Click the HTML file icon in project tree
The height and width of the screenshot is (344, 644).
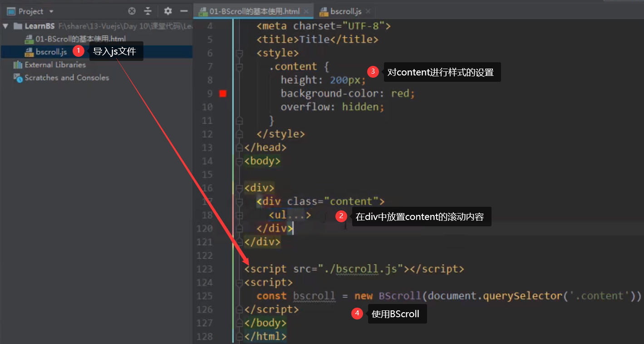click(x=29, y=39)
